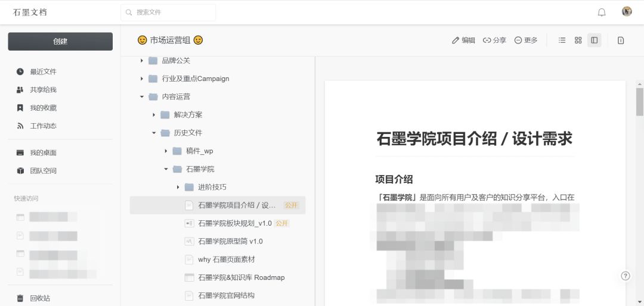Click the help question mark button
The width and height of the screenshot is (644, 306).
(625, 276)
